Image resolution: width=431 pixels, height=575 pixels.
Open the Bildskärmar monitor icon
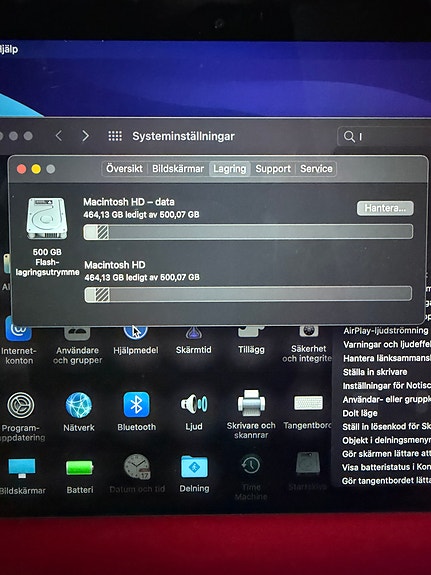22,468
